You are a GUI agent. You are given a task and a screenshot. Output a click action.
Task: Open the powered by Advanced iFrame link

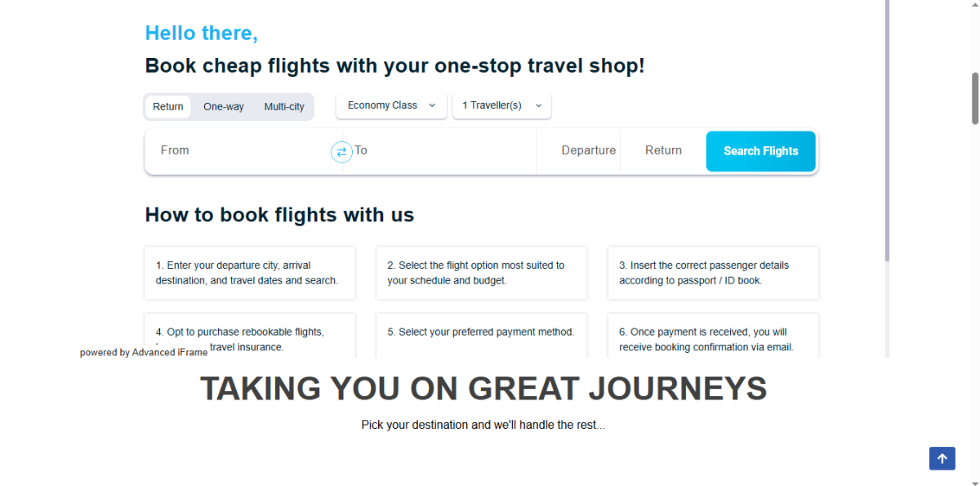pyautogui.click(x=144, y=353)
